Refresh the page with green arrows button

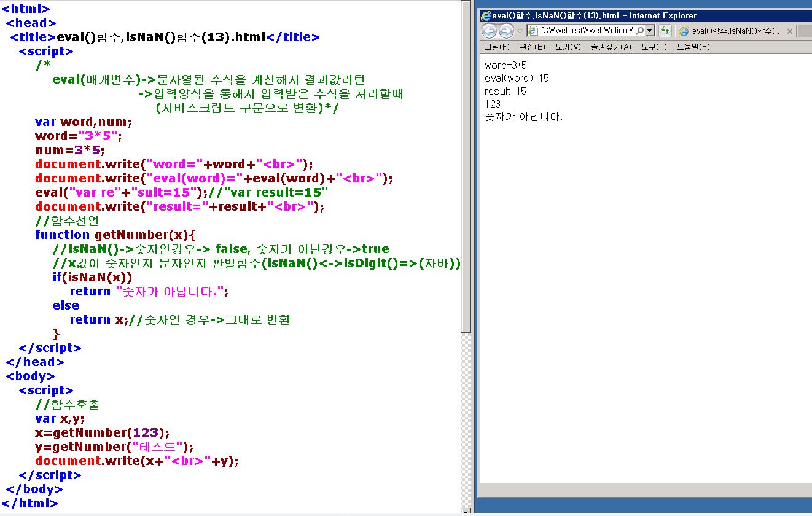point(665,31)
